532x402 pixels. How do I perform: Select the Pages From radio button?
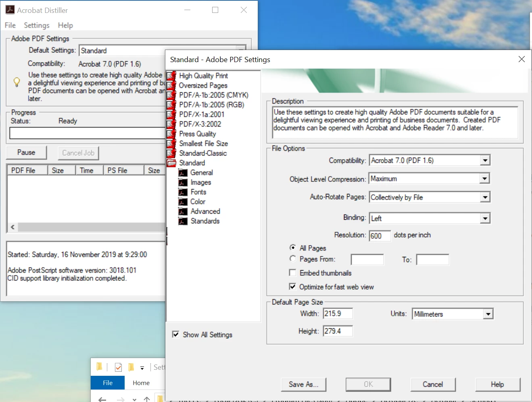click(x=292, y=258)
